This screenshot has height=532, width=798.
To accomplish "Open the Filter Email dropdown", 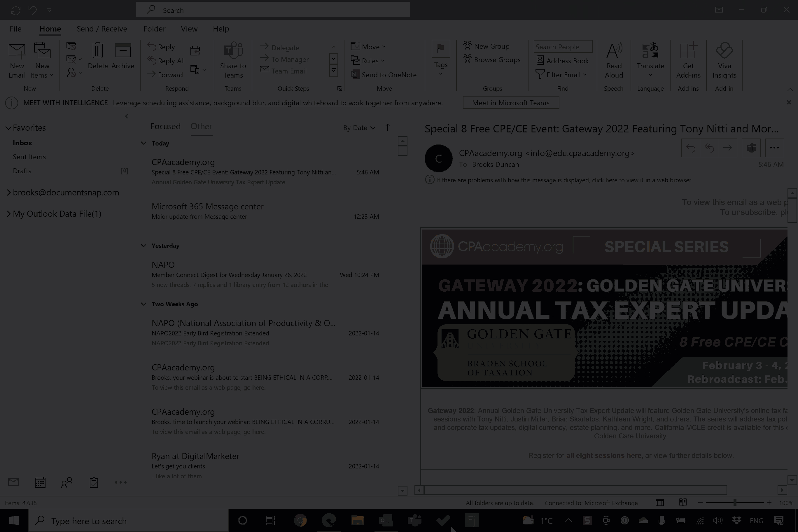I will click(x=561, y=75).
